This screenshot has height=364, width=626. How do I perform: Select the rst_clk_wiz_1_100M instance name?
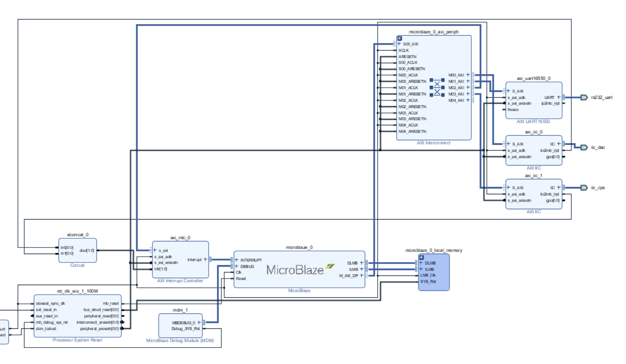[77, 291]
